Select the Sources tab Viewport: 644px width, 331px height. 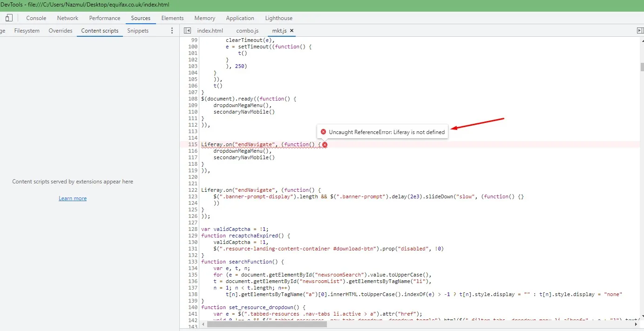point(141,18)
